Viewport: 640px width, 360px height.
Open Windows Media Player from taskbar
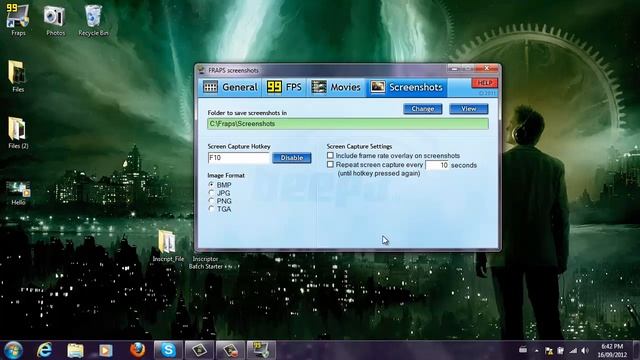[106, 350]
